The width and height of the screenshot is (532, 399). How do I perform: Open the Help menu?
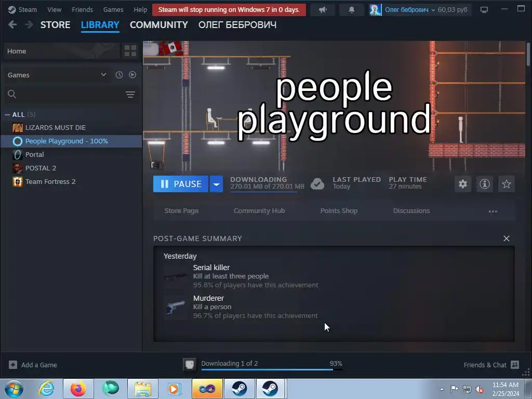[140, 10]
